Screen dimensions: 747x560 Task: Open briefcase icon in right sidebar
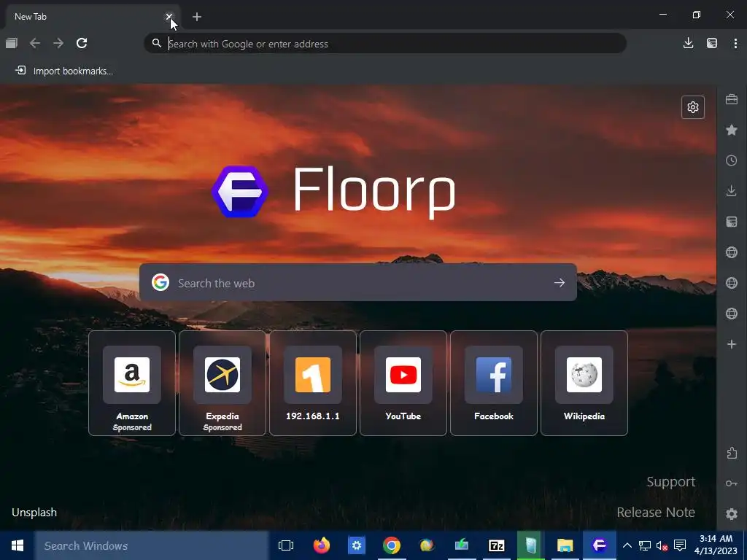click(x=732, y=99)
